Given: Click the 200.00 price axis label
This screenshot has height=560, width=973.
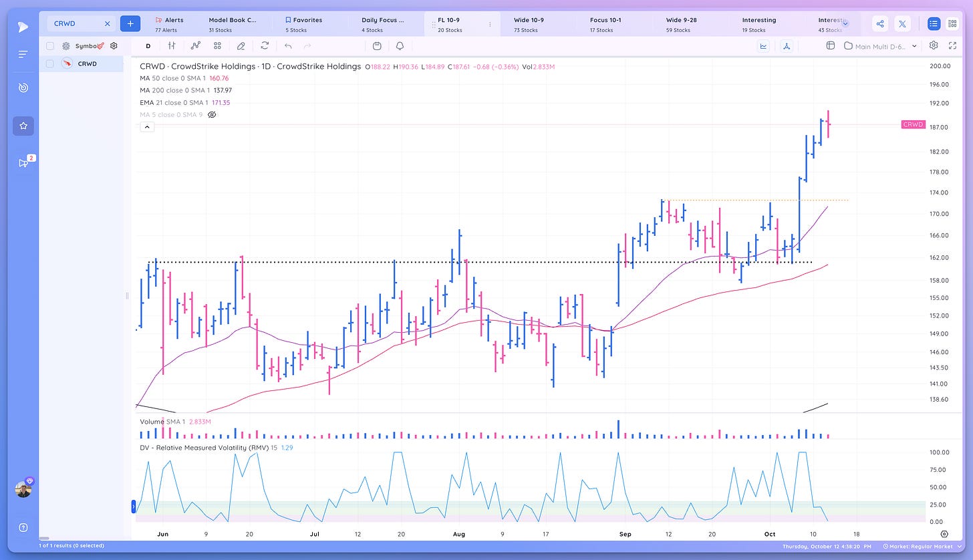Looking at the screenshot, I should [x=940, y=65].
